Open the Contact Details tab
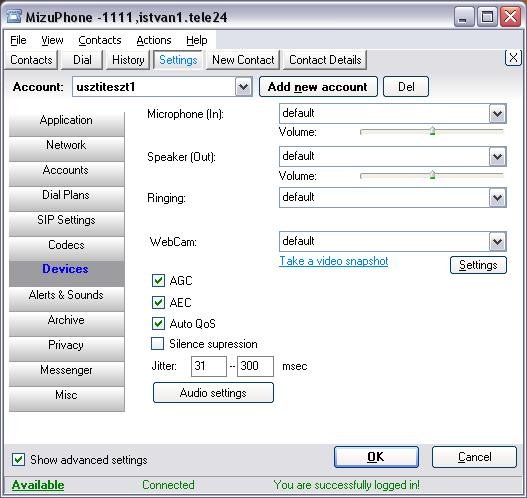The height and width of the screenshot is (498, 527). 325,60
